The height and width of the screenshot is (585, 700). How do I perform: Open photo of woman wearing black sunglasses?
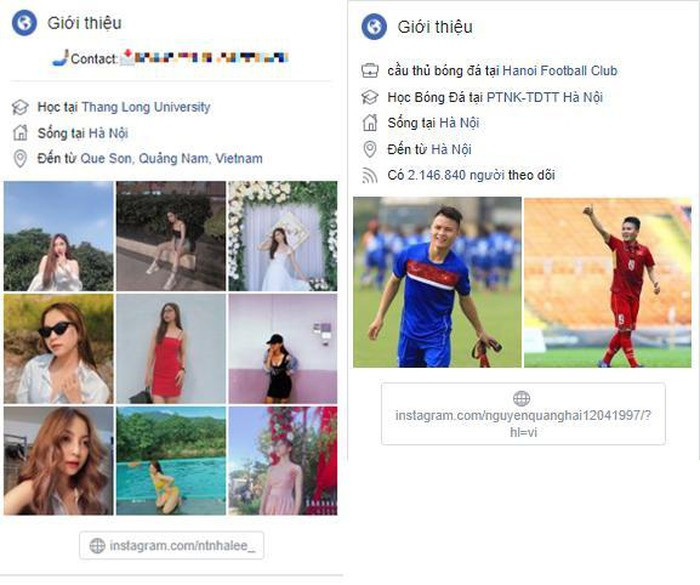58,349
